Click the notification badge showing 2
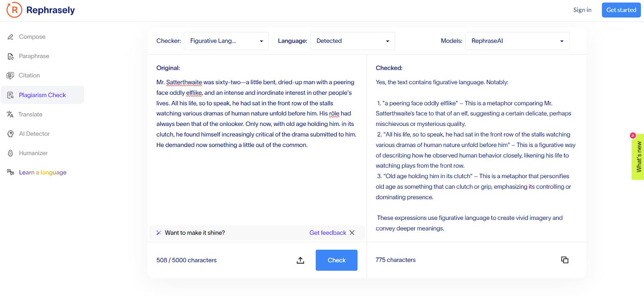The width and height of the screenshot is (644, 296). tap(633, 136)
